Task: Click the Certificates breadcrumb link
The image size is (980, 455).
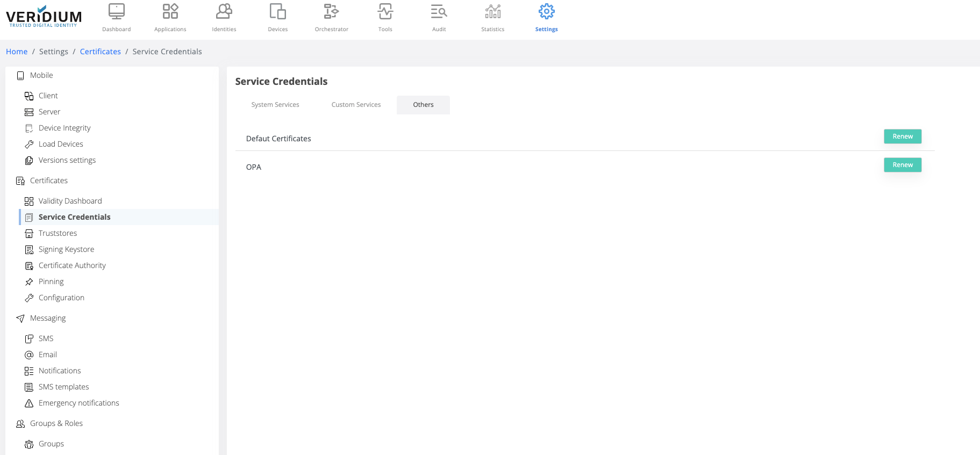Action: point(101,52)
